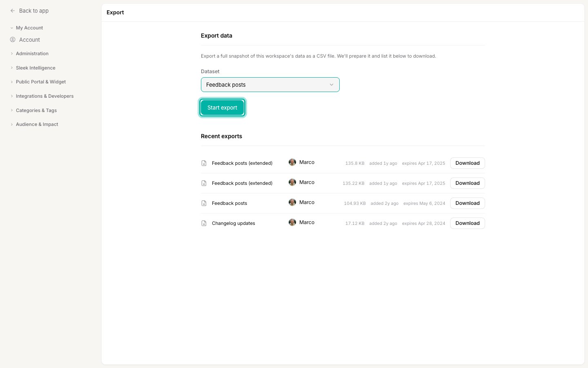Click file icon of first Feedback posts (extended) row
Viewport: 588px width, 368px height.
tap(204, 163)
